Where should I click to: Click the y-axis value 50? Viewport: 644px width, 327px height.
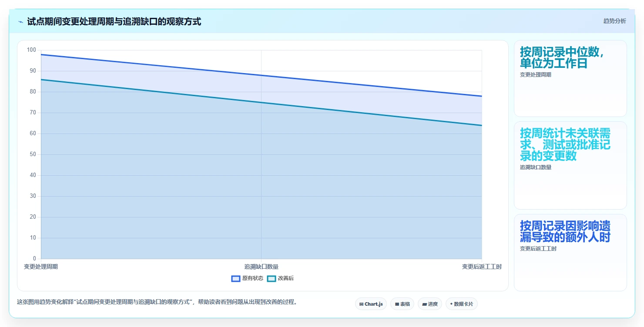tap(33, 154)
